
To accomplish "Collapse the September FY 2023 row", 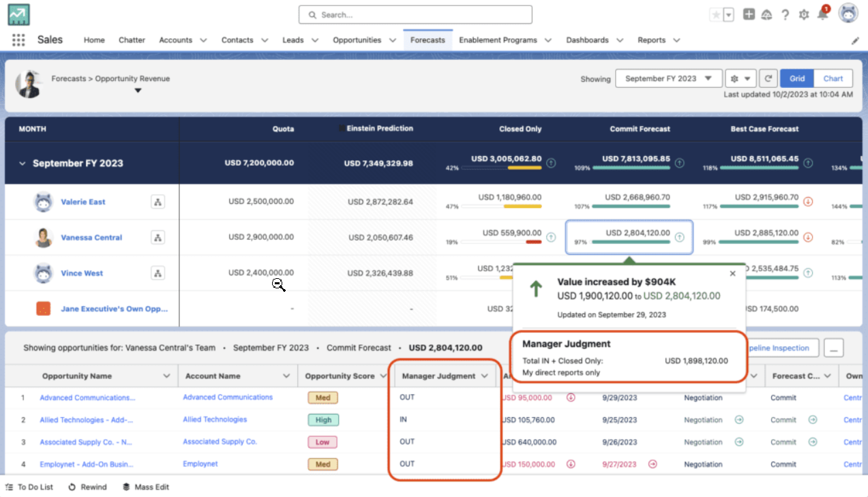I will [23, 164].
